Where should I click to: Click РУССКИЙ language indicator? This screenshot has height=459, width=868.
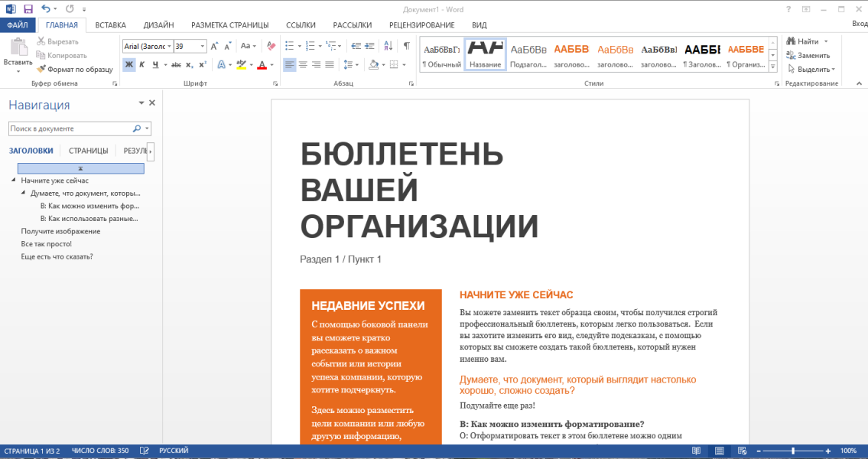pyautogui.click(x=174, y=451)
